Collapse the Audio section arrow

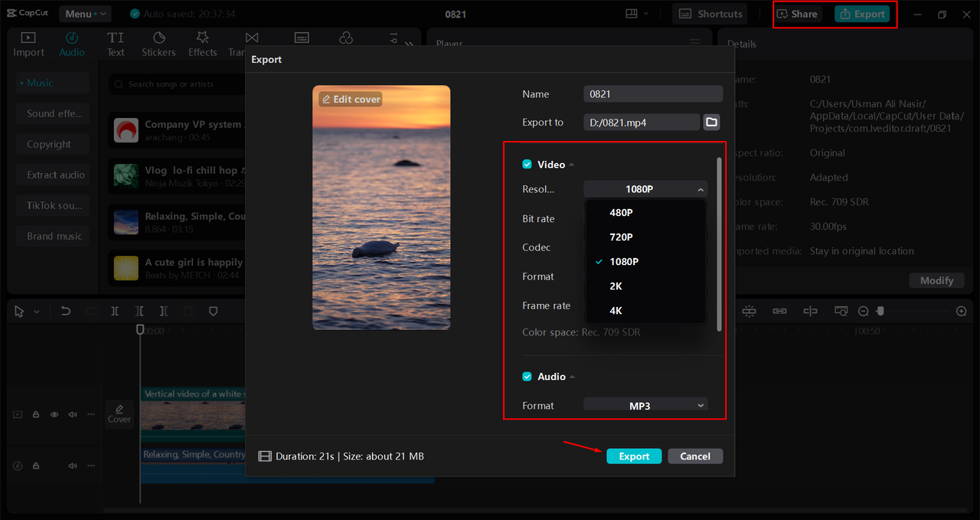coord(572,377)
